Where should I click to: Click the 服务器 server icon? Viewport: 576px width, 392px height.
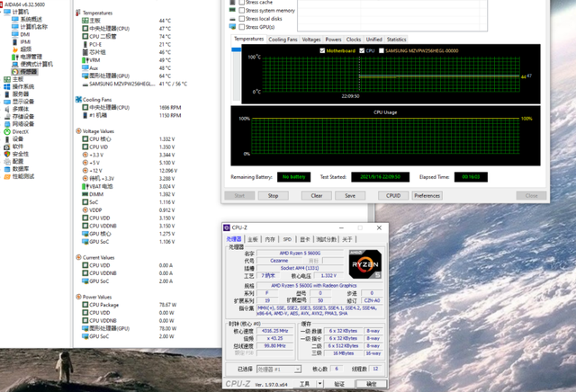coord(7,94)
